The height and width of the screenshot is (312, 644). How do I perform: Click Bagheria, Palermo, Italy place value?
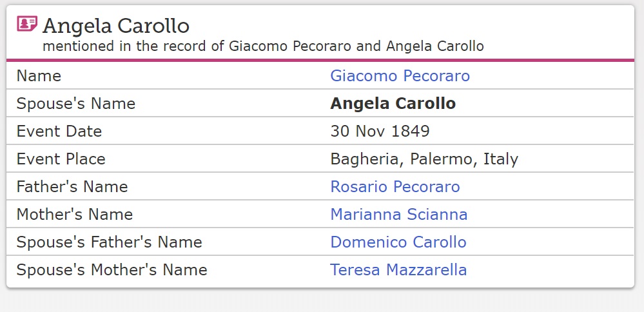pos(424,159)
